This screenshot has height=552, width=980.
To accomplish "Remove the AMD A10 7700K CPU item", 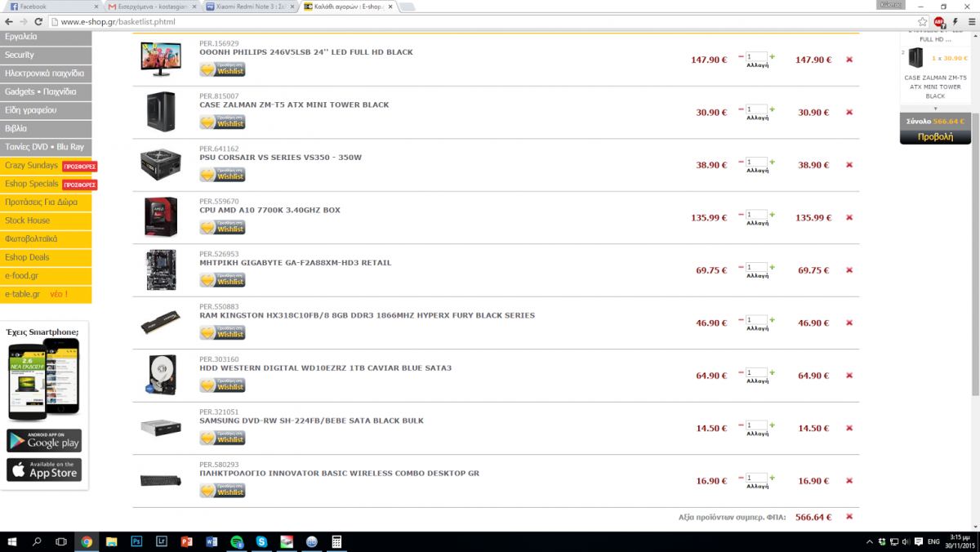I will coord(849,218).
